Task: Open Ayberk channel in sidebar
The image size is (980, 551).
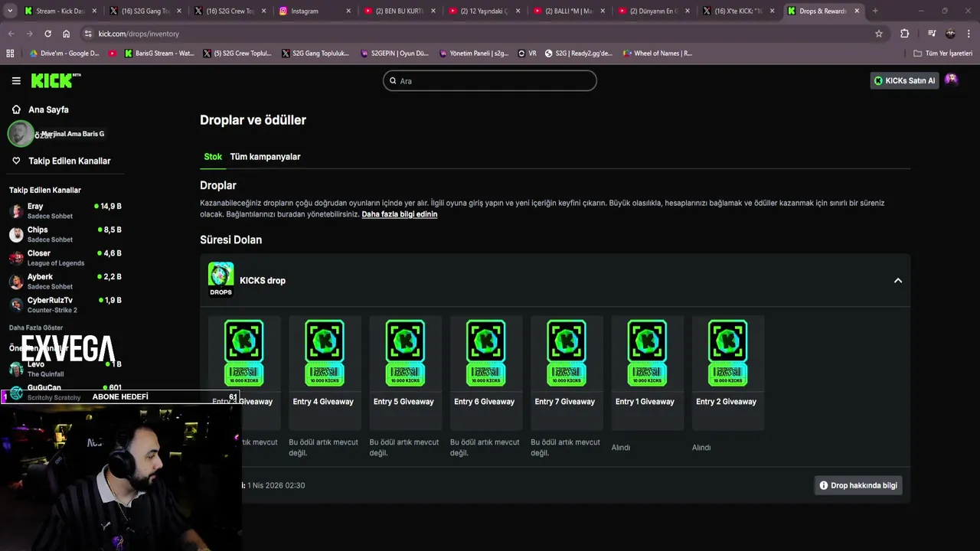Action: tap(65, 281)
